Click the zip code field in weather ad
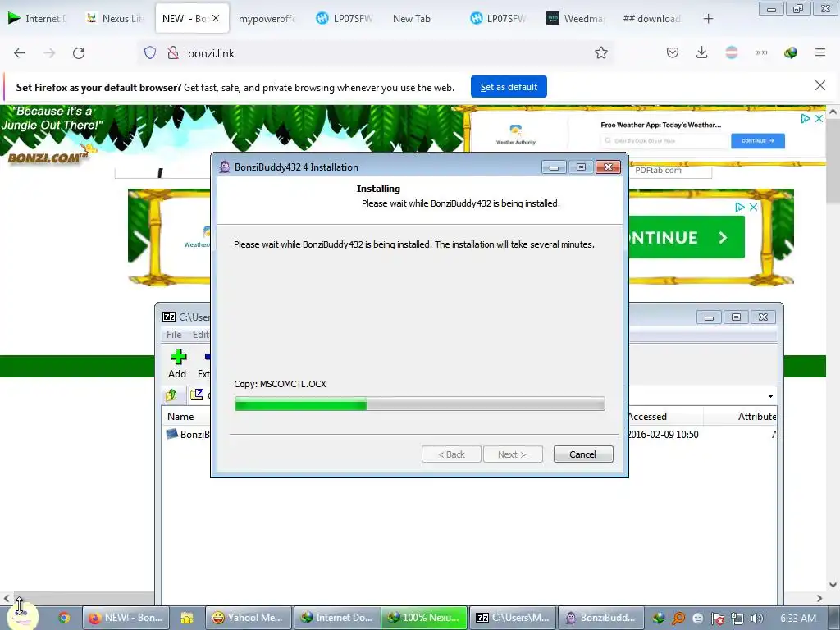Image resolution: width=840 pixels, height=630 pixels. 664,141
